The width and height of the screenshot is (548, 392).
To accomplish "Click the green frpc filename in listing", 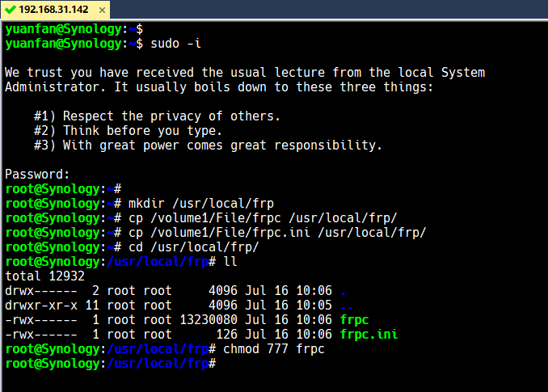I will tap(355, 319).
